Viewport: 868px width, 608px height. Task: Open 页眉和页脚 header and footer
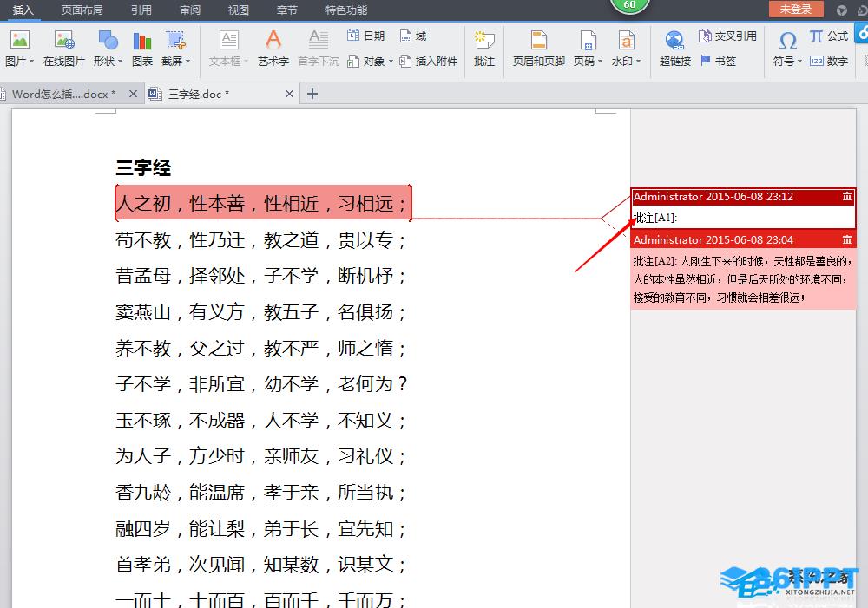pyautogui.click(x=539, y=49)
